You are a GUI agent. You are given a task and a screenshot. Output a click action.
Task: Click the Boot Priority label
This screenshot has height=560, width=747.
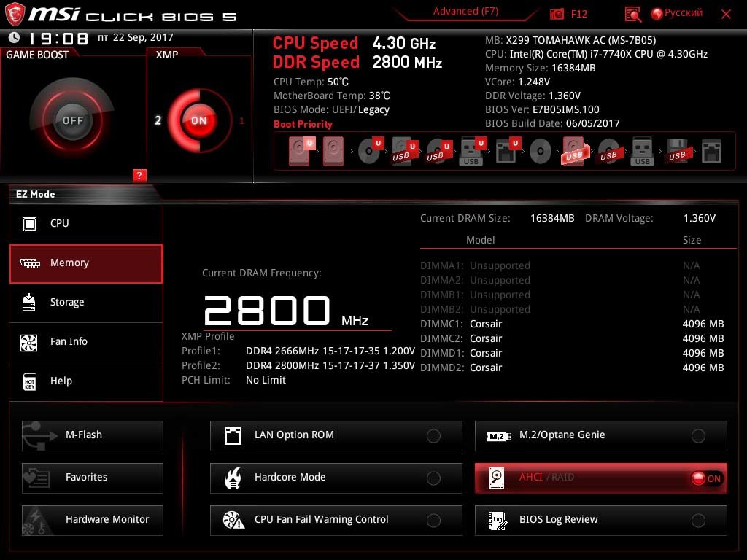[303, 124]
